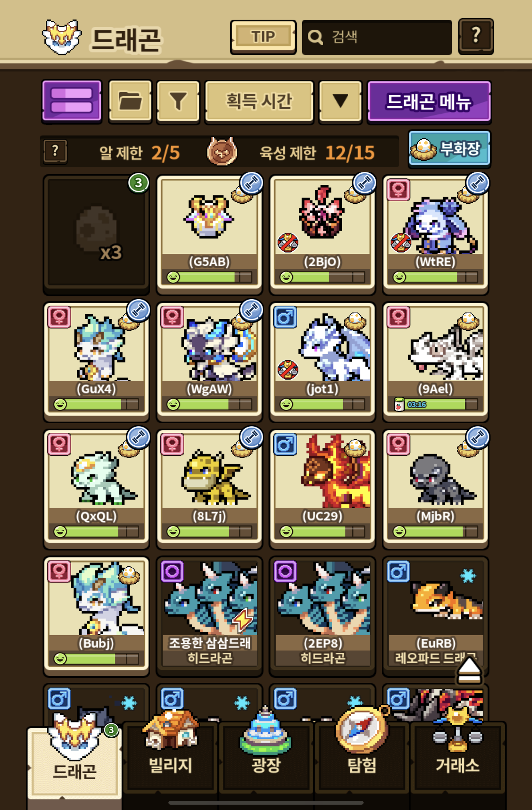This screenshot has width=532, height=810.
Task: Tap the owl emblem beside 육성 제한
Action: coord(222,152)
